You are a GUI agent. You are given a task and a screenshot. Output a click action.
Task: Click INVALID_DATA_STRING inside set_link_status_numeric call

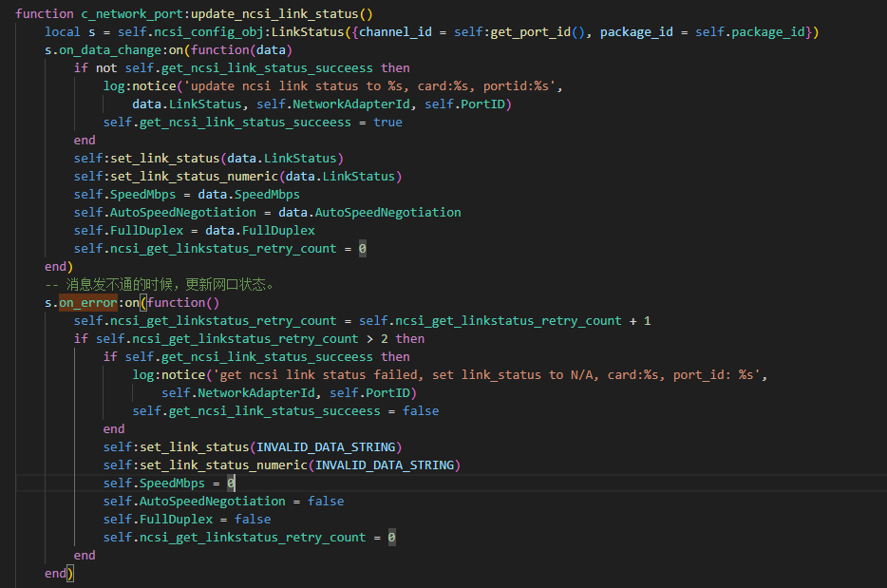[387, 465]
